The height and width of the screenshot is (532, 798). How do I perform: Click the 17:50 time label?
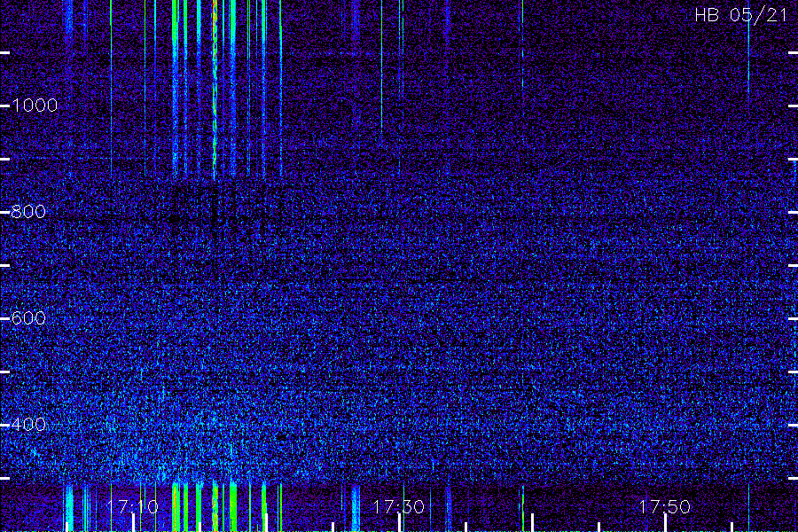coord(665,506)
